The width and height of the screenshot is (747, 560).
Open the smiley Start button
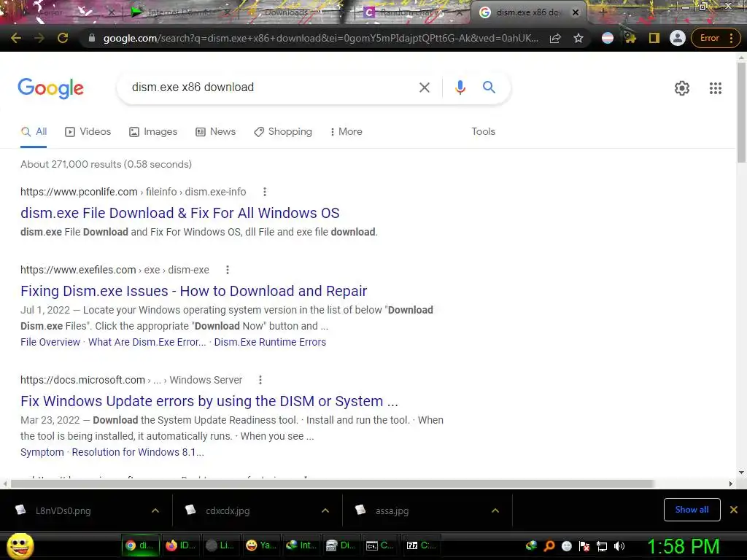click(20, 545)
